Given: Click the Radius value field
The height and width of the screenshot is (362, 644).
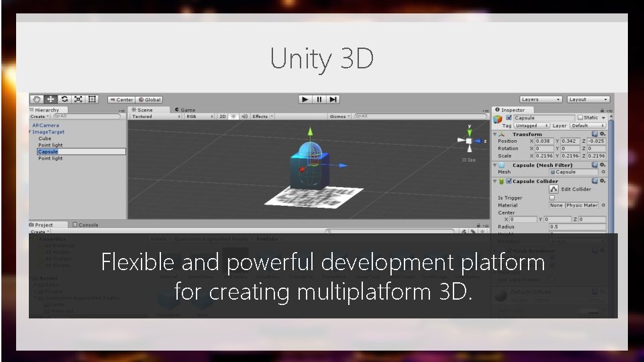Looking at the screenshot, I should tap(578, 227).
